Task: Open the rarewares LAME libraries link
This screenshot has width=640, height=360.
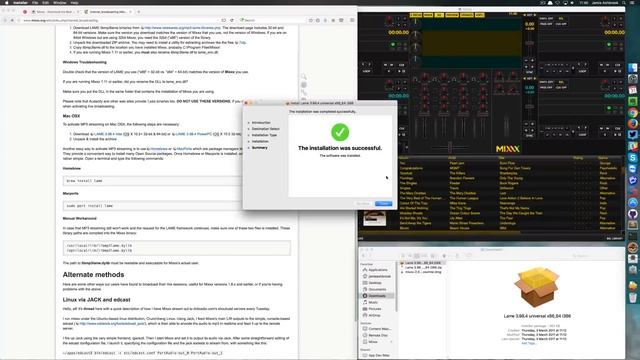Action: (182, 28)
